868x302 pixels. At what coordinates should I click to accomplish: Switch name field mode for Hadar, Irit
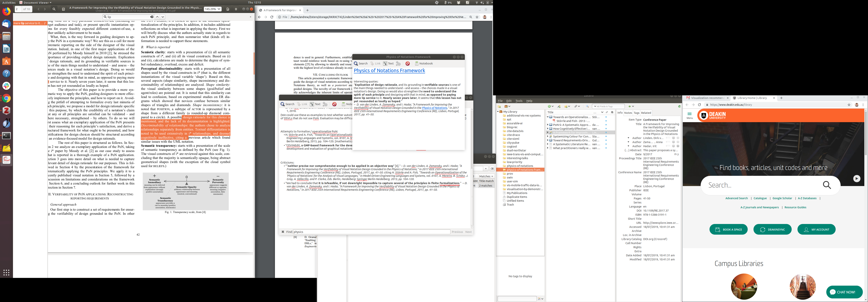[x=668, y=146]
